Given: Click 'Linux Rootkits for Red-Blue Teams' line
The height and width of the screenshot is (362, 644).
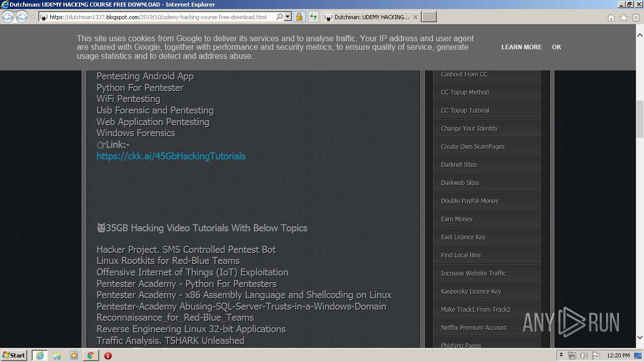Looking at the screenshot, I should pyautogui.click(x=168, y=261).
